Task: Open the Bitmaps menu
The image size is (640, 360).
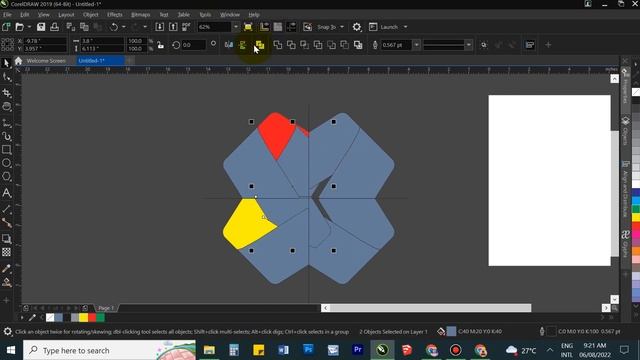Action: point(141,15)
